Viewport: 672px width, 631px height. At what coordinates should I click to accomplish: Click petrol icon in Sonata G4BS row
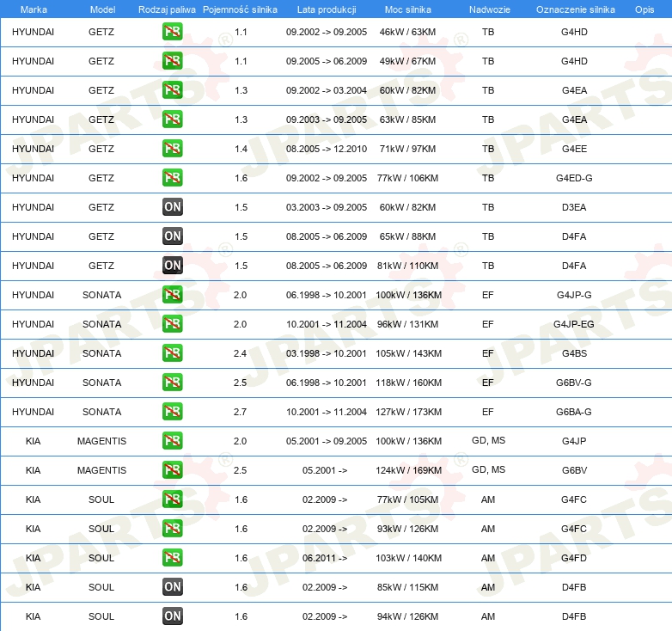point(172,352)
